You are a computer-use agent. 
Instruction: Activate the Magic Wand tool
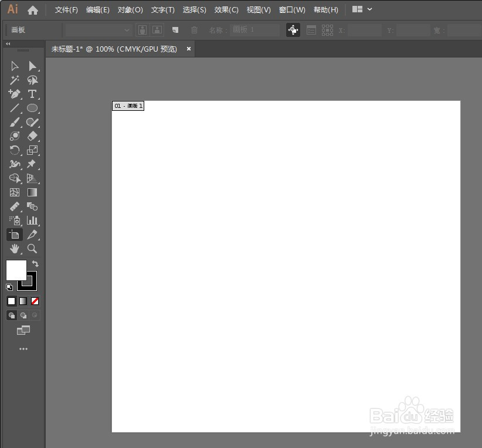tap(15, 80)
